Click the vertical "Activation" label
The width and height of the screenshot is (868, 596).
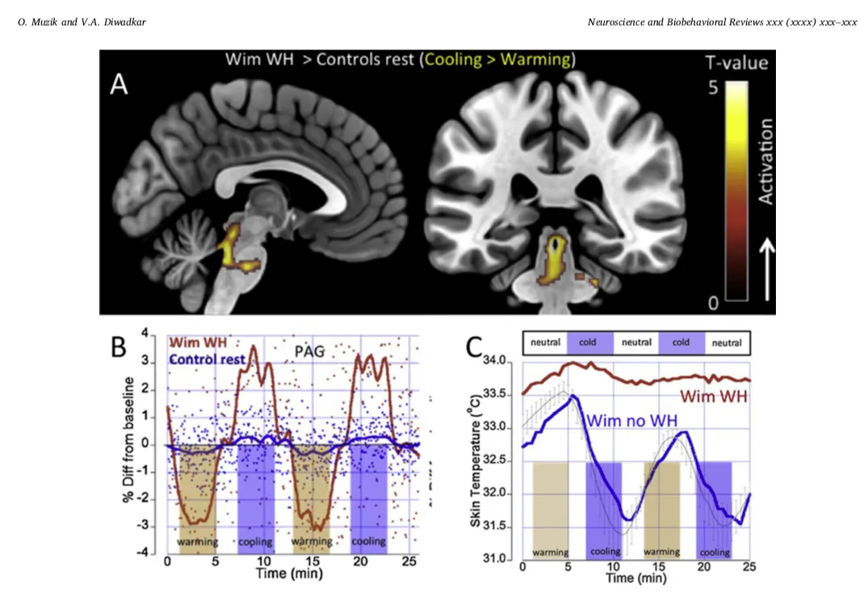click(765, 162)
